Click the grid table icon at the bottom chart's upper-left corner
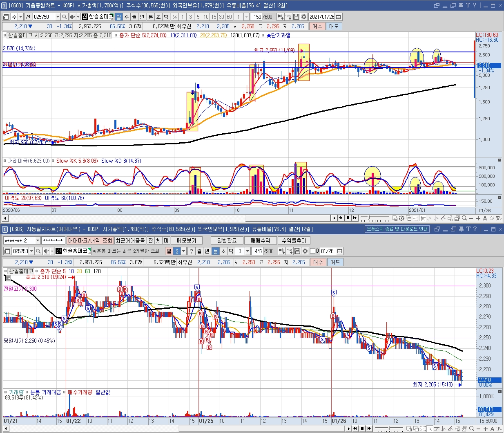504x433 pixels. (8, 278)
